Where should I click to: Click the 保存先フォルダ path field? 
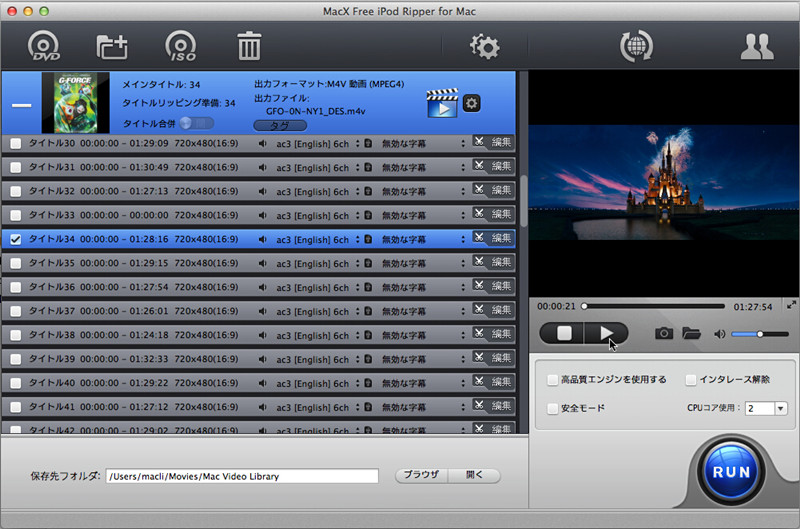click(x=242, y=476)
